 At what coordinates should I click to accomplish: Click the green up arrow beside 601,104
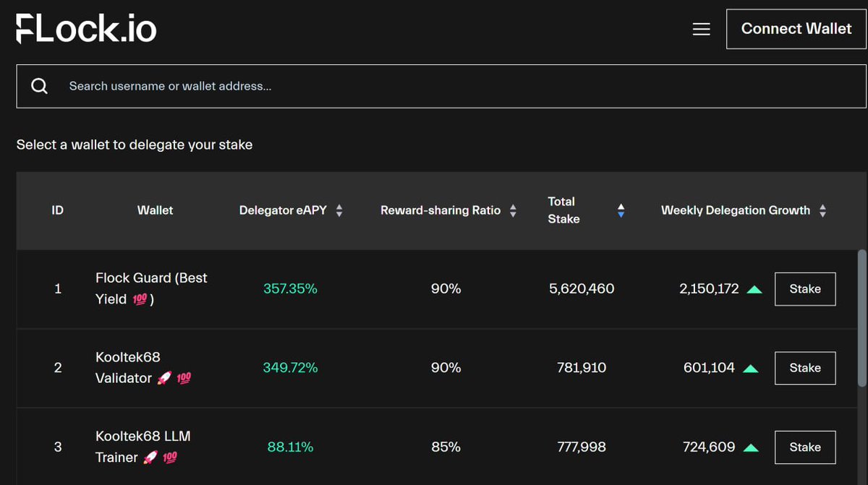[x=751, y=369]
